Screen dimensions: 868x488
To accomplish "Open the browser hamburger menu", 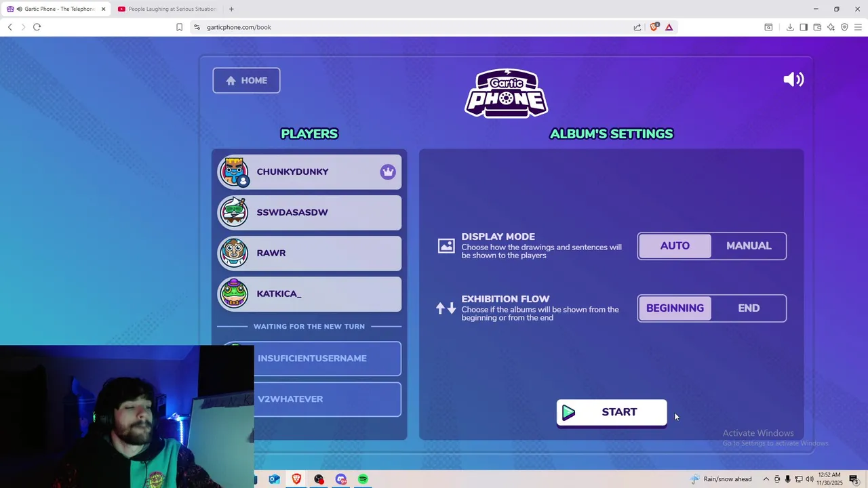I will click(858, 27).
